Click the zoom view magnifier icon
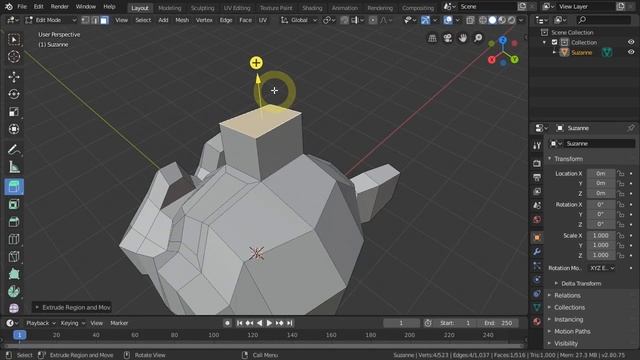 pos(478,38)
